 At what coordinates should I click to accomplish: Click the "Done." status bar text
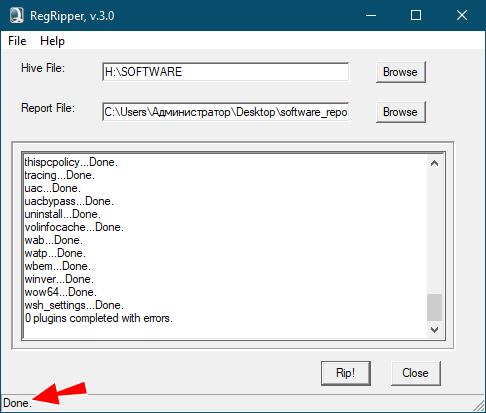pyautogui.click(x=17, y=403)
